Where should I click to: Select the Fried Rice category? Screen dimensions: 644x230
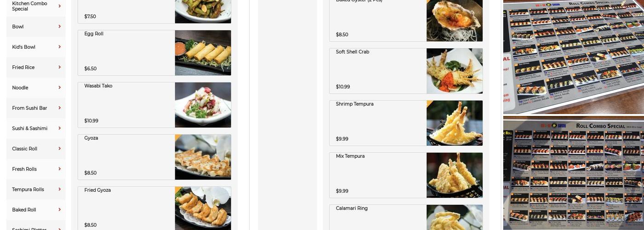(x=36, y=67)
